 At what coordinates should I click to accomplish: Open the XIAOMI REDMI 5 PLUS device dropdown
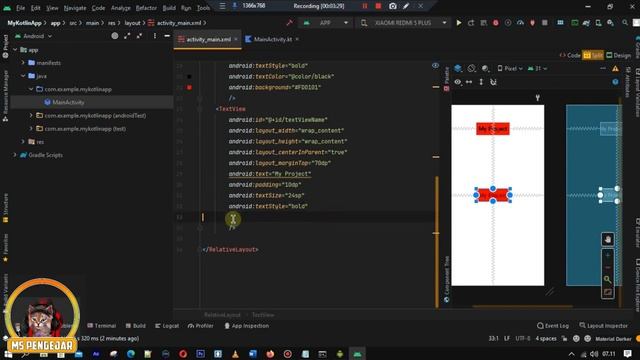[403, 23]
